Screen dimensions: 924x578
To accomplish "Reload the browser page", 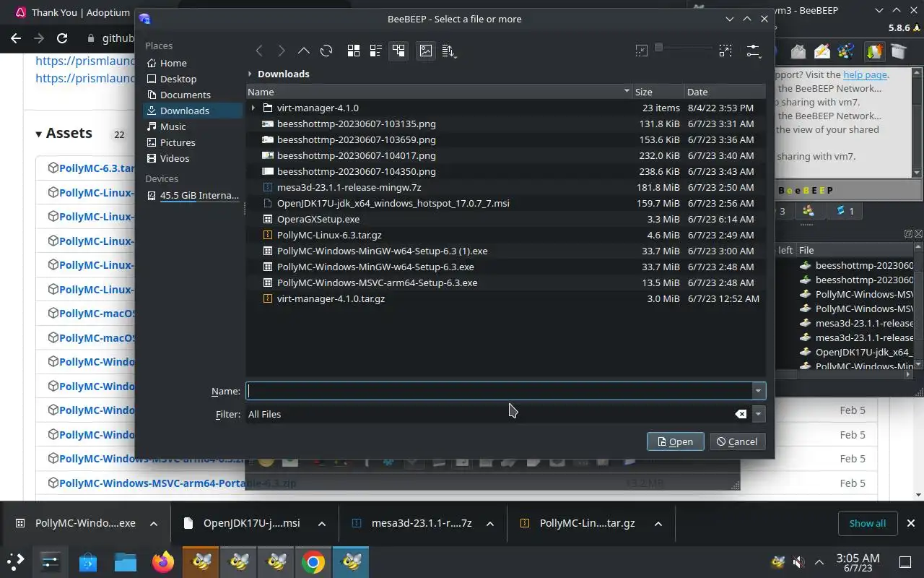I will pos(62,38).
